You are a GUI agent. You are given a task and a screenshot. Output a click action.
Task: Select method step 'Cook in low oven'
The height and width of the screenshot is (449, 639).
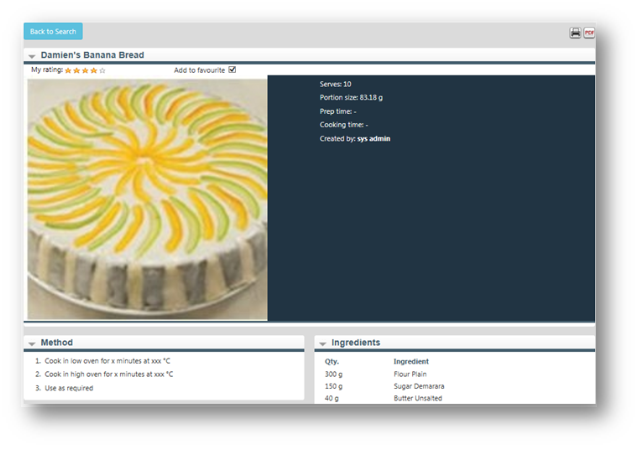point(108,361)
